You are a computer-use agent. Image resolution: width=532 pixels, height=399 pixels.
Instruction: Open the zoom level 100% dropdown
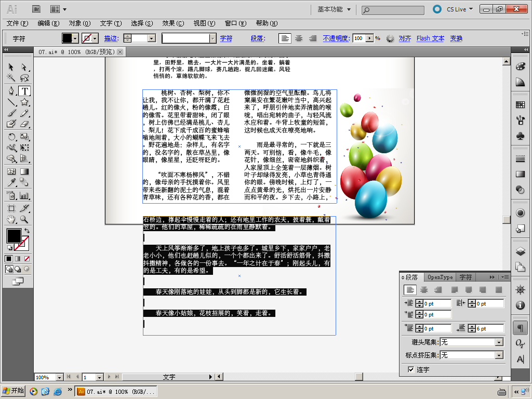60,377
